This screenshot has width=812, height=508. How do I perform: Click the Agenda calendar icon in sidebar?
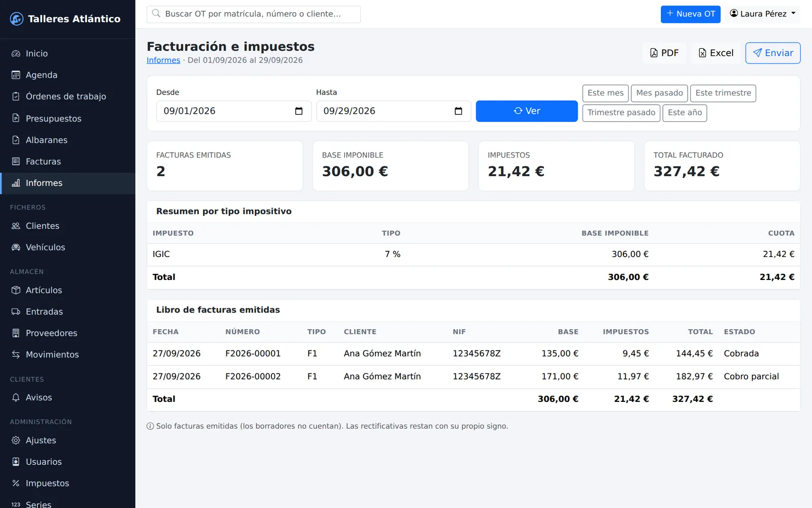coord(16,75)
